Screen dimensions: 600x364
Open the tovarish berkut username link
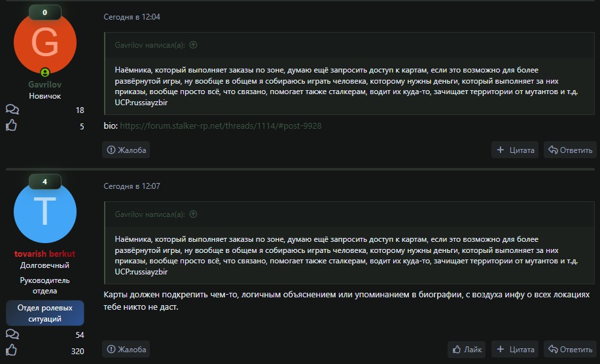tap(44, 254)
